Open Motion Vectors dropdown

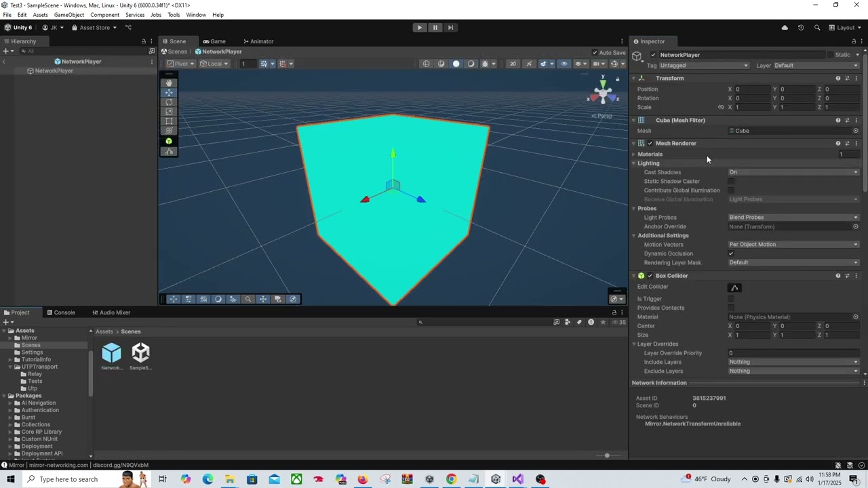point(793,245)
